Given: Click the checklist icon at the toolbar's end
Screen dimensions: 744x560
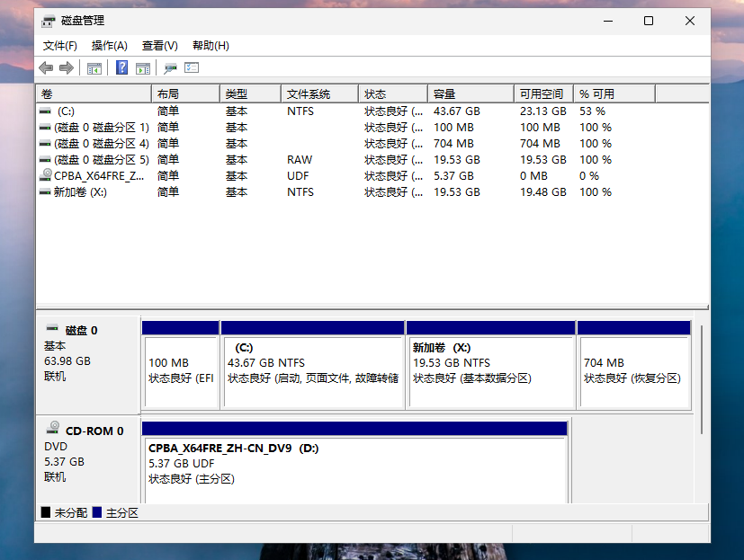Looking at the screenshot, I should tap(192, 67).
